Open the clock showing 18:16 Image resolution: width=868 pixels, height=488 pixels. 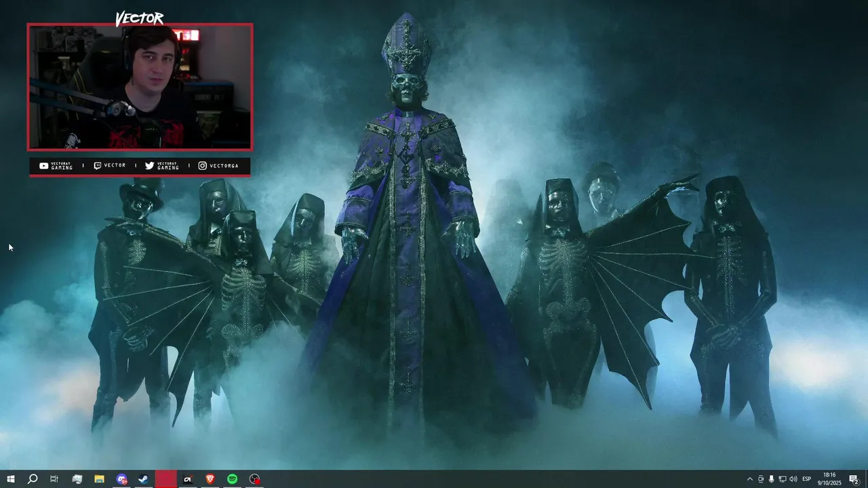coord(829,479)
